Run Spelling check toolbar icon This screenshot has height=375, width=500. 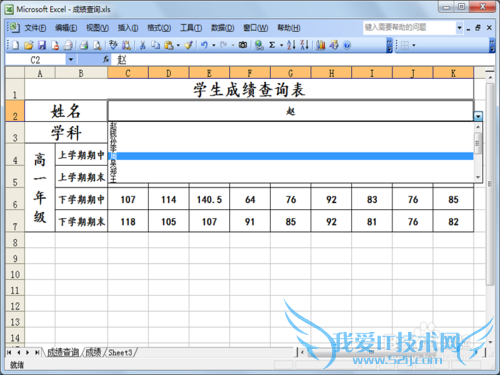point(113,45)
